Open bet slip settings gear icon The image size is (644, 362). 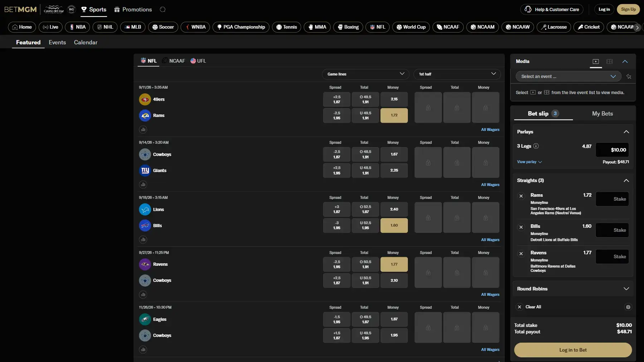pos(628,307)
